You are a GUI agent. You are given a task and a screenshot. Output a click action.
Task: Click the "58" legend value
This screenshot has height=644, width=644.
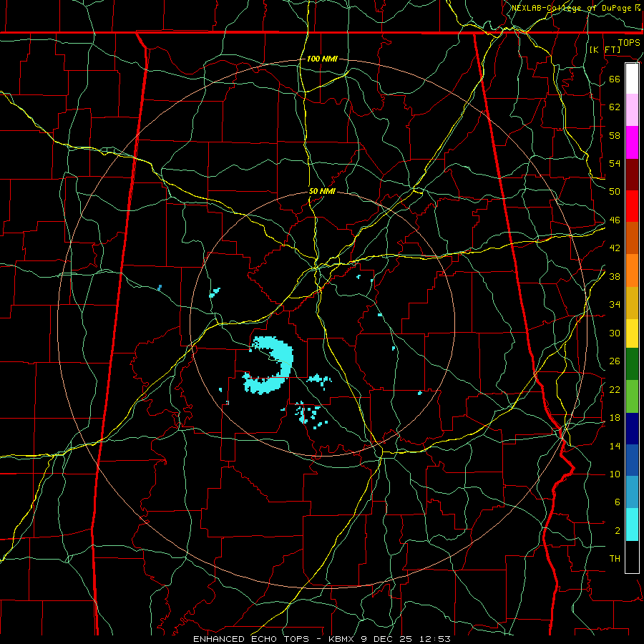pos(615,135)
